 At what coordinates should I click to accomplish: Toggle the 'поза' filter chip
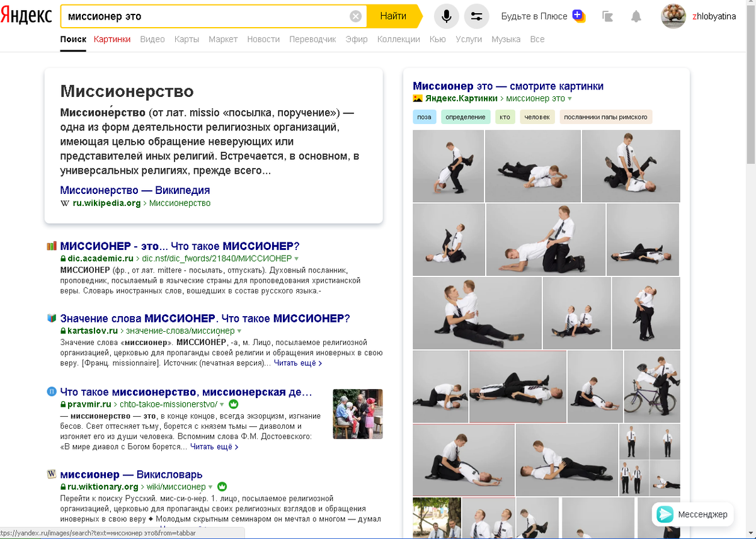click(424, 116)
